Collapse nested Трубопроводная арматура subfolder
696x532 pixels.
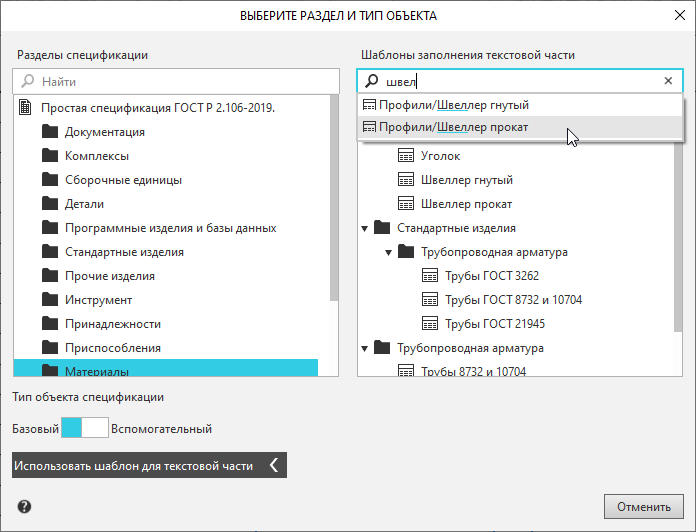point(390,252)
